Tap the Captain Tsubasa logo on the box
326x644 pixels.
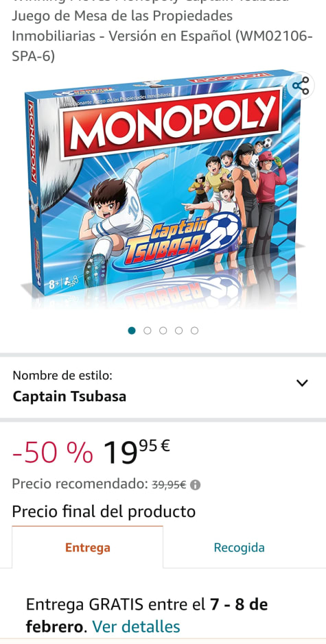[178, 240]
